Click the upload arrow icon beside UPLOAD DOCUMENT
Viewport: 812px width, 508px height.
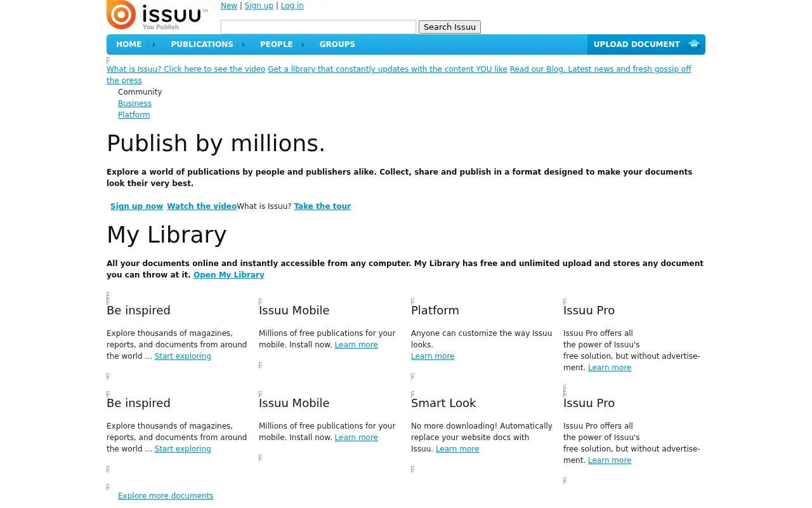point(693,44)
